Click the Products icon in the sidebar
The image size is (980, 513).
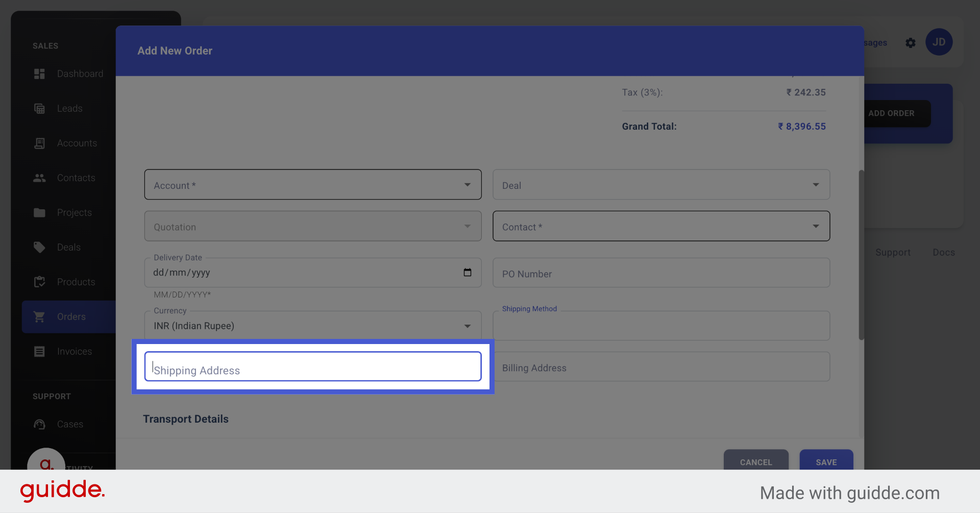[x=39, y=282]
